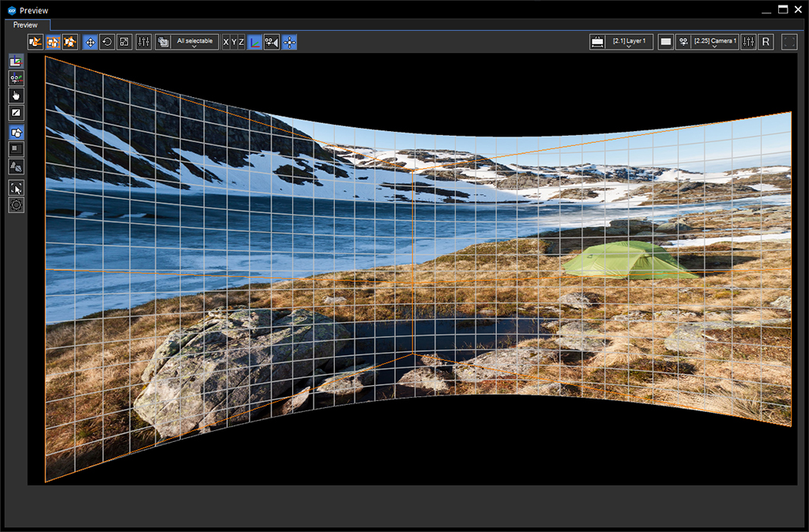809x532 pixels.
Task: Toggle the Z axis constraint
Action: click(242, 42)
